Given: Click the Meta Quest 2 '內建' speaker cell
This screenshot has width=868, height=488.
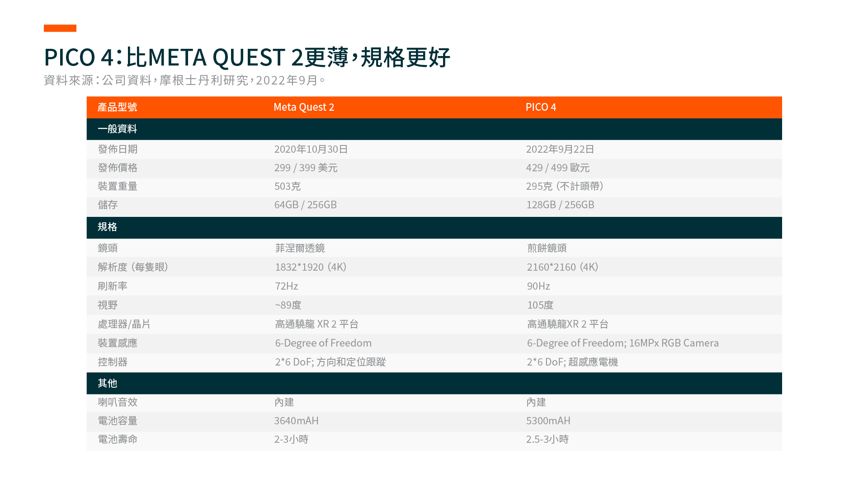Looking at the screenshot, I should [284, 402].
